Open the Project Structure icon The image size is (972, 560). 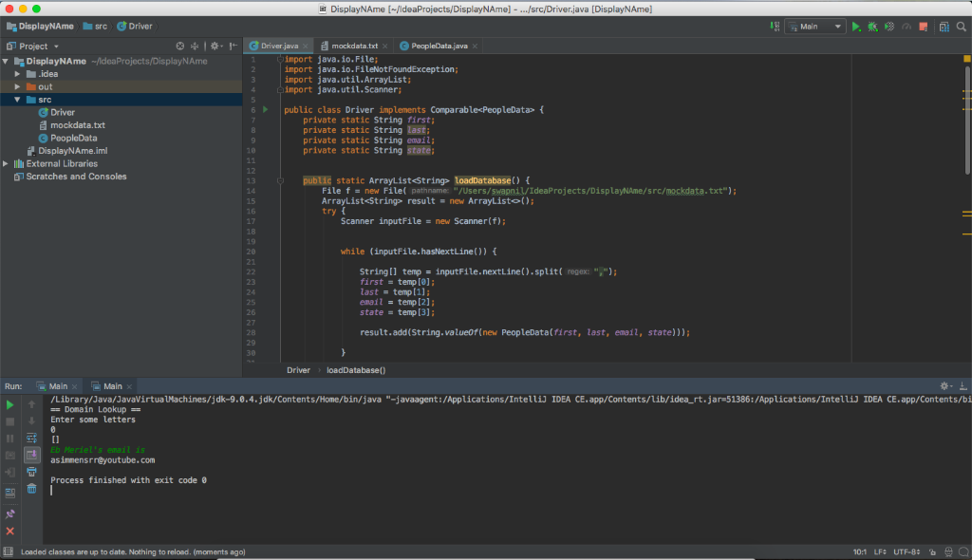pyautogui.click(x=944, y=27)
